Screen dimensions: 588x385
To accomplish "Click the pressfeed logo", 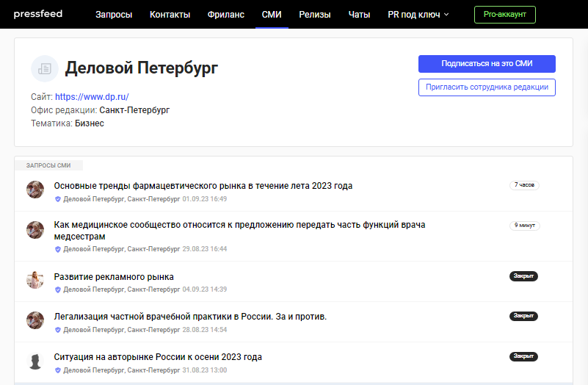I will [38, 14].
